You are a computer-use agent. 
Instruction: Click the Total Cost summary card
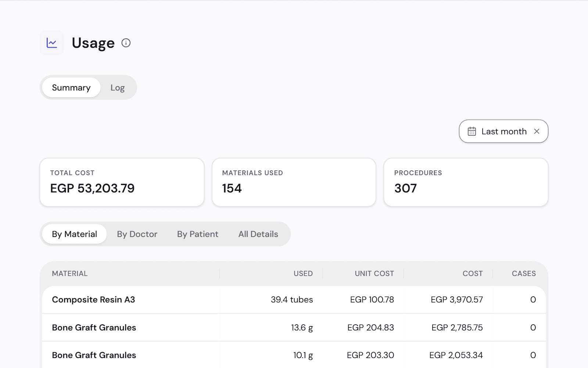pos(122,182)
